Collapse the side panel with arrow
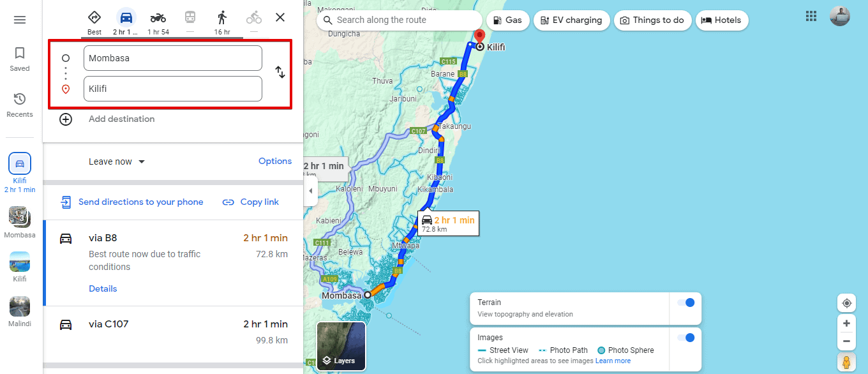868x374 pixels. coord(310,191)
